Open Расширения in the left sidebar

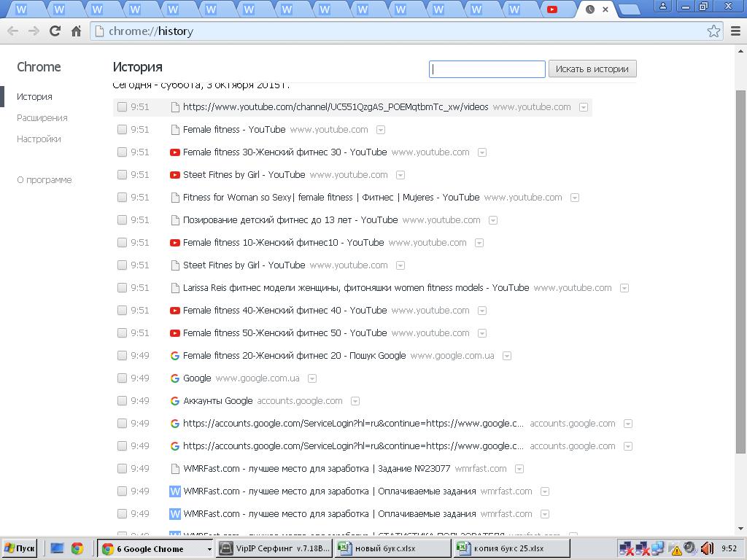point(42,118)
